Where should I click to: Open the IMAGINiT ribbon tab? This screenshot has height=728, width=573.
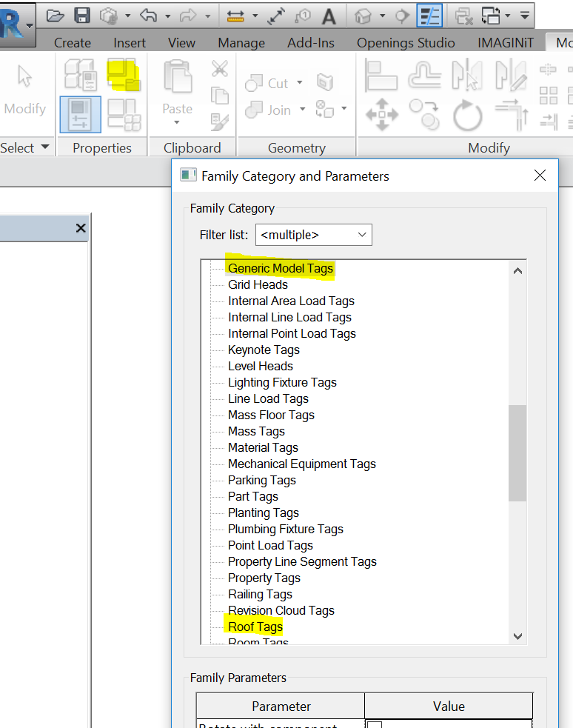pos(506,43)
